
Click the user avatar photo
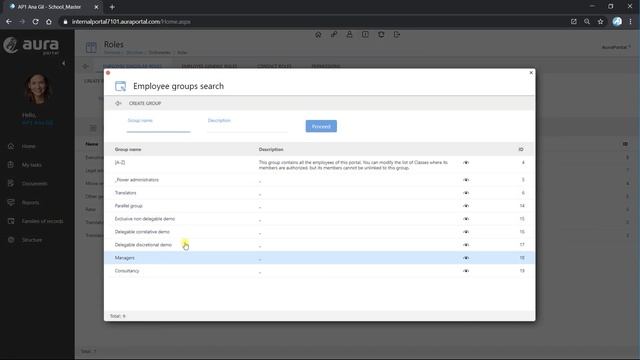(x=38, y=88)
